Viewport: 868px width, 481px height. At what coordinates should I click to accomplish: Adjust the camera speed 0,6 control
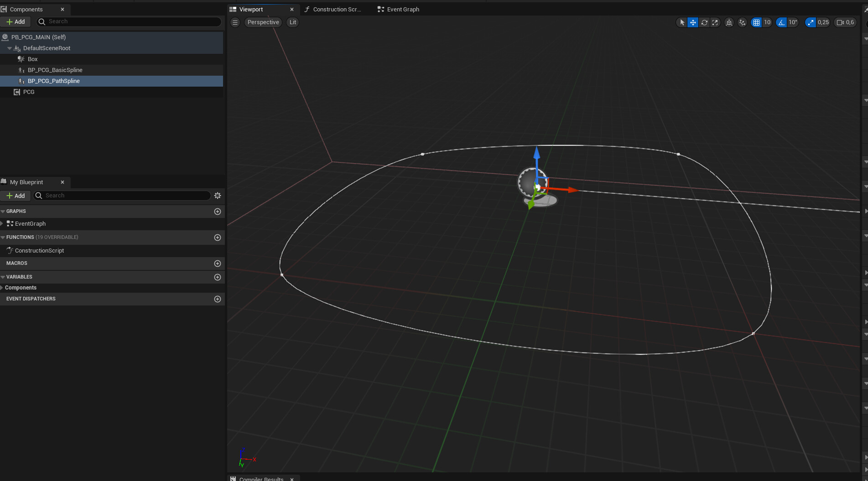point(845,22)
